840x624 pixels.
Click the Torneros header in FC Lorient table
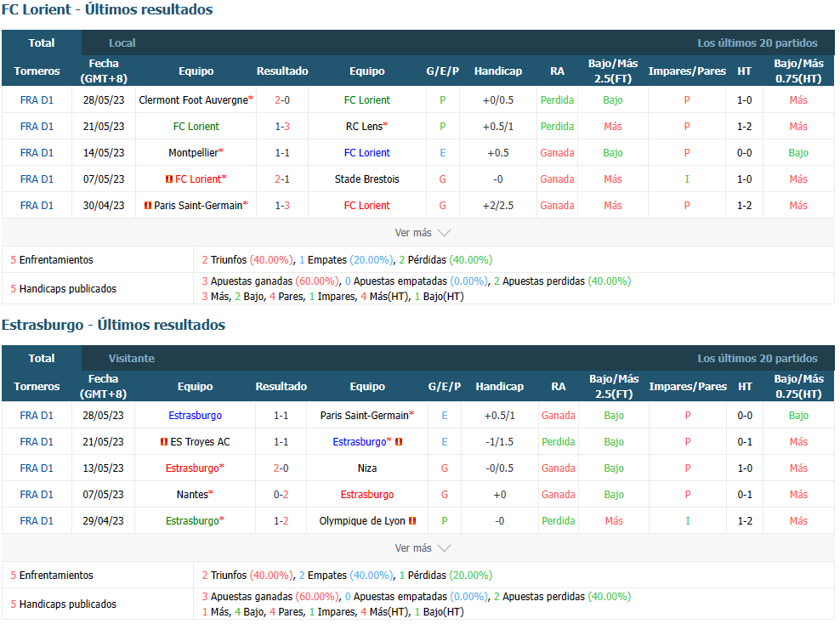(37, 71)
